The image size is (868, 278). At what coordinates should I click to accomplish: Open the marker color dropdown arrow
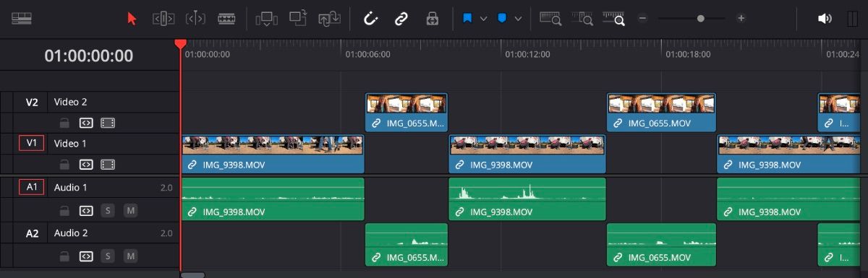[x=518, y=19]
